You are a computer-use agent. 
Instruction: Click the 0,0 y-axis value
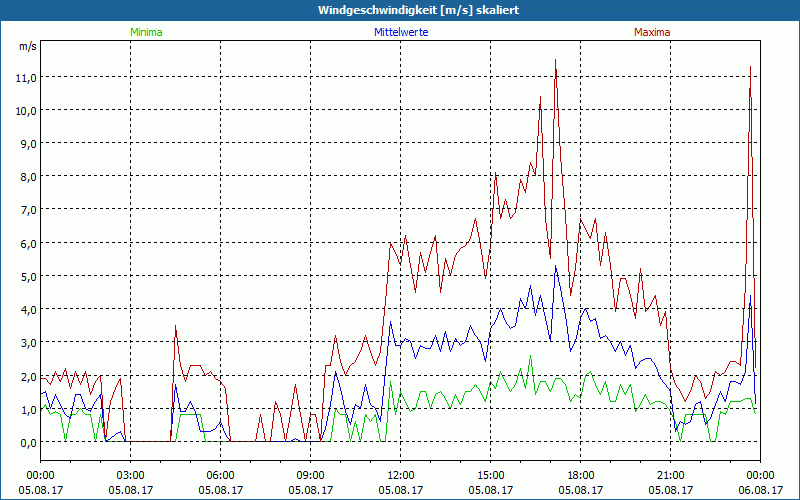pos(28,443)
